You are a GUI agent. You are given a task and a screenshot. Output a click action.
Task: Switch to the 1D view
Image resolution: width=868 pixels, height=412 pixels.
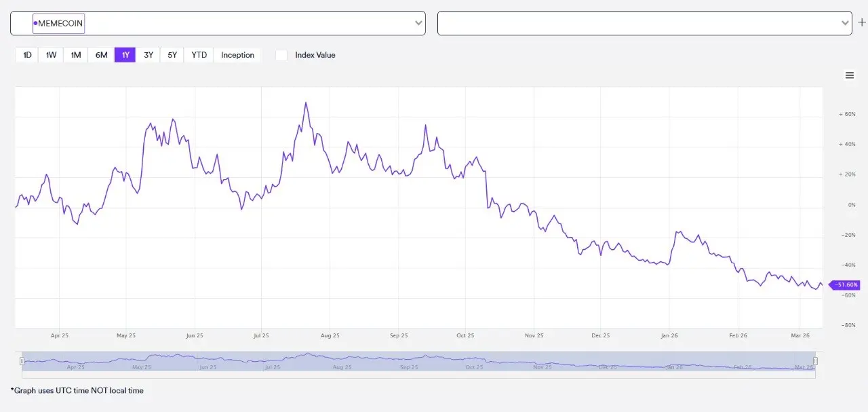[x=26, y=54]
